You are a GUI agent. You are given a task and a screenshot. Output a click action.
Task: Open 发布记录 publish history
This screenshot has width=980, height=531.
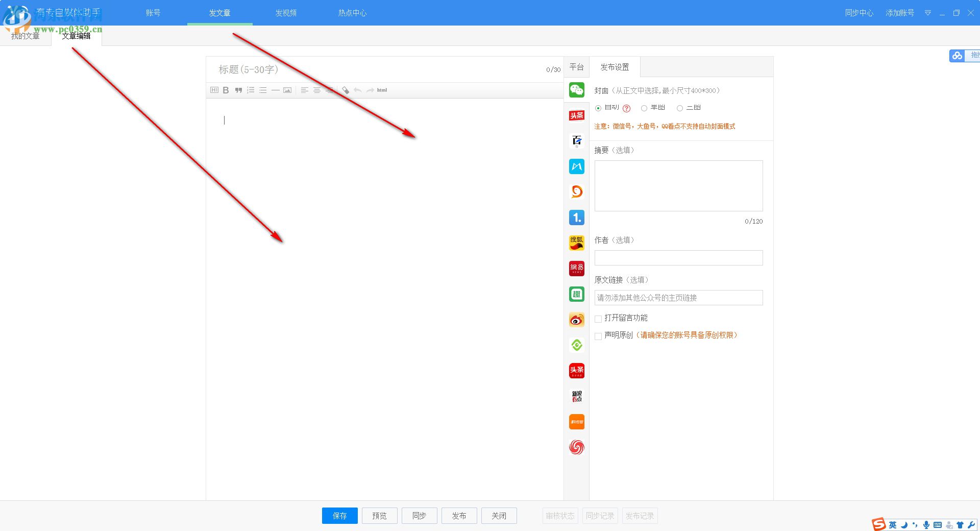pos(640,516)
